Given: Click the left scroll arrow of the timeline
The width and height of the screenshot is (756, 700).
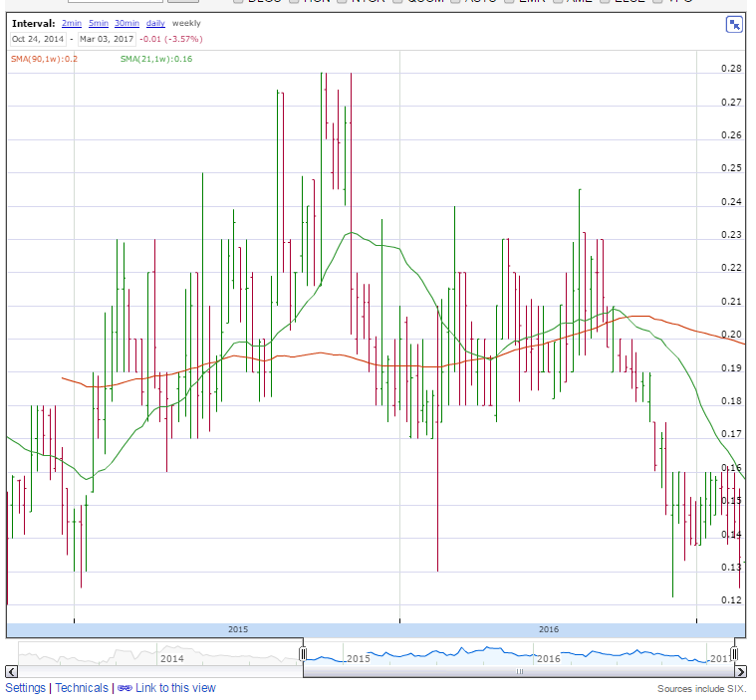Looking at the screenshot, I should [12, 671].
